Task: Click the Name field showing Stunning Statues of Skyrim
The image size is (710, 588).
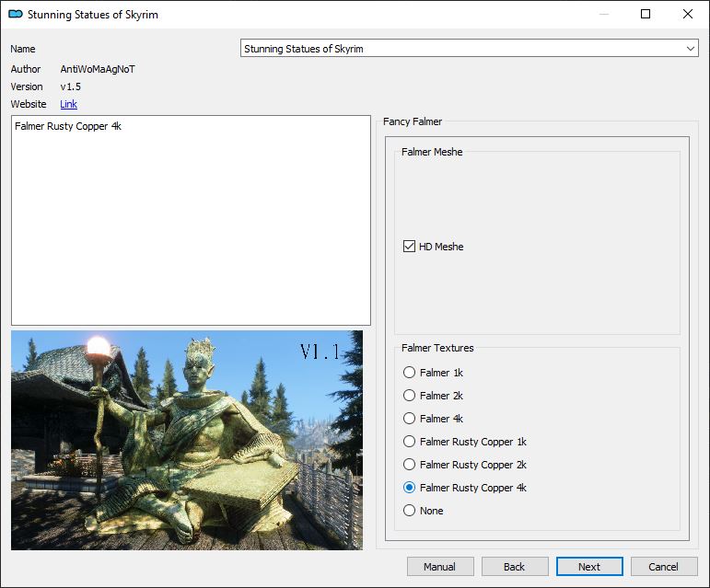Action: pyautogui.click(x=469, y=49)
